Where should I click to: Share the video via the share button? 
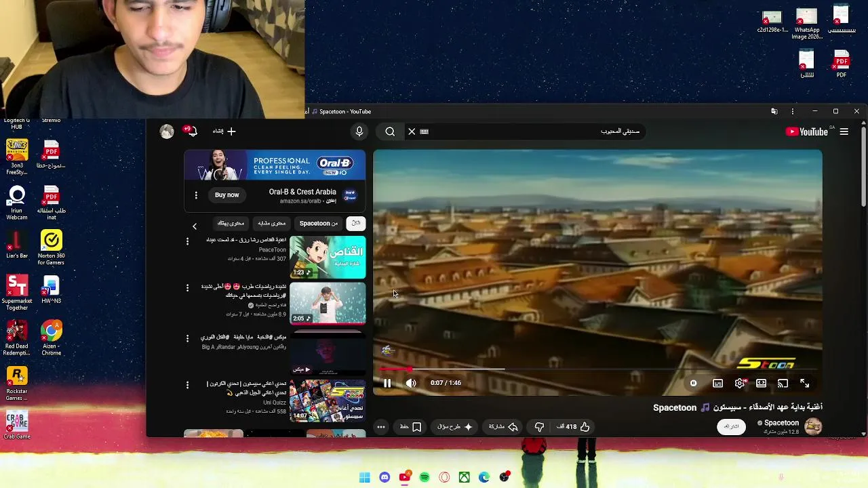click(x=503, y=426)
